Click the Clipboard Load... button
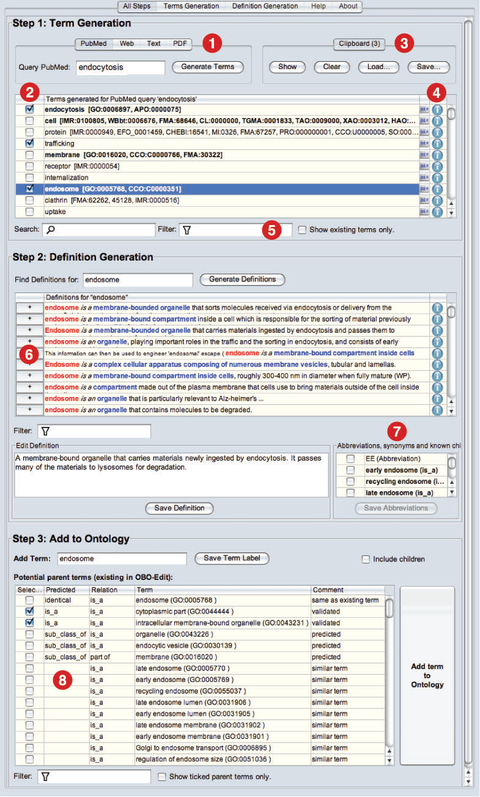Image resolution: width=480 pixels, height=797 pixels. click(x=378, y=67)
